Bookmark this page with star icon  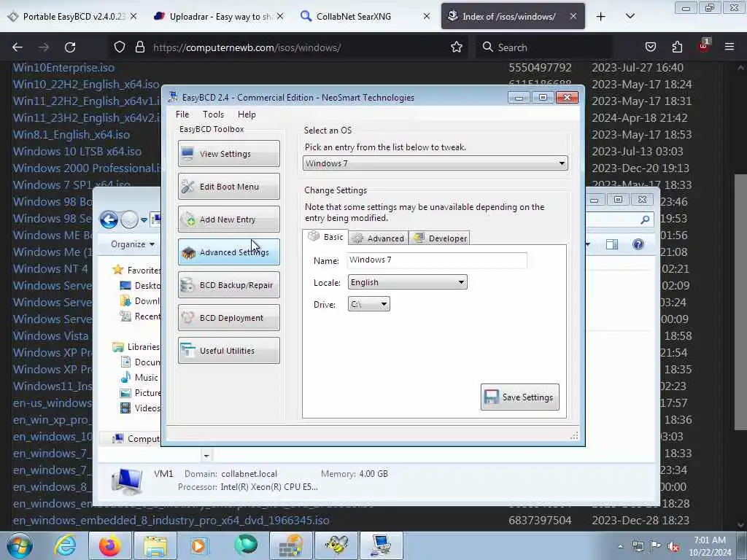pos(457,47)
